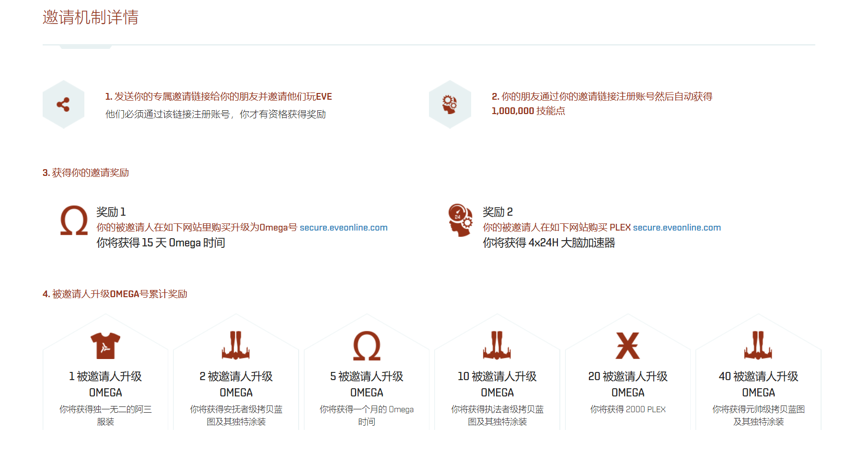Click the 5 被邀请人升级 OMEGA card title

(x=367, y=384)
